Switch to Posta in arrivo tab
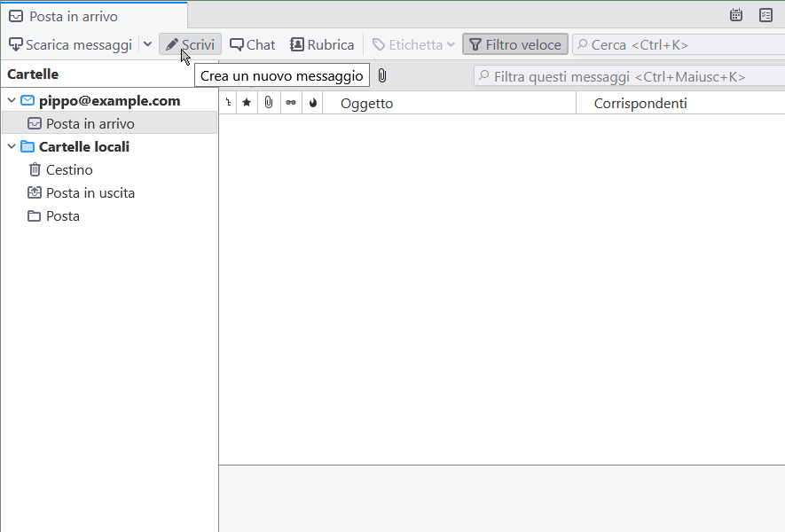785x532 pixels. (94, 16)
